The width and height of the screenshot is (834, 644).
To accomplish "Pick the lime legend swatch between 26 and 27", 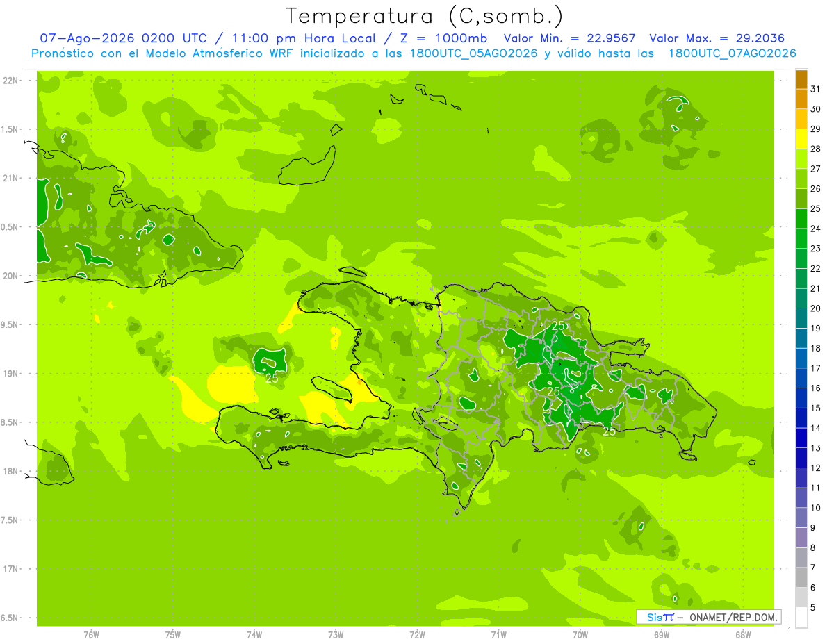I will [801, 179].
